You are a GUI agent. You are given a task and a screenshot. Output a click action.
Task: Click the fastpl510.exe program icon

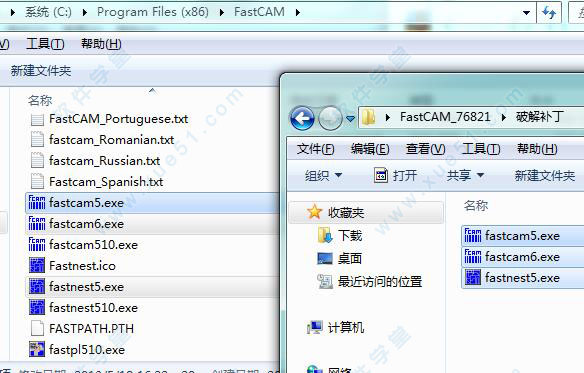(37, 350)
